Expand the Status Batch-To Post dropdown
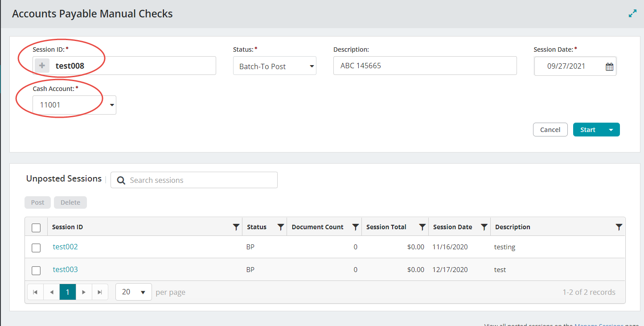Image resolution: width=644 pixels, height=326 pixels. tap(311, 66)
